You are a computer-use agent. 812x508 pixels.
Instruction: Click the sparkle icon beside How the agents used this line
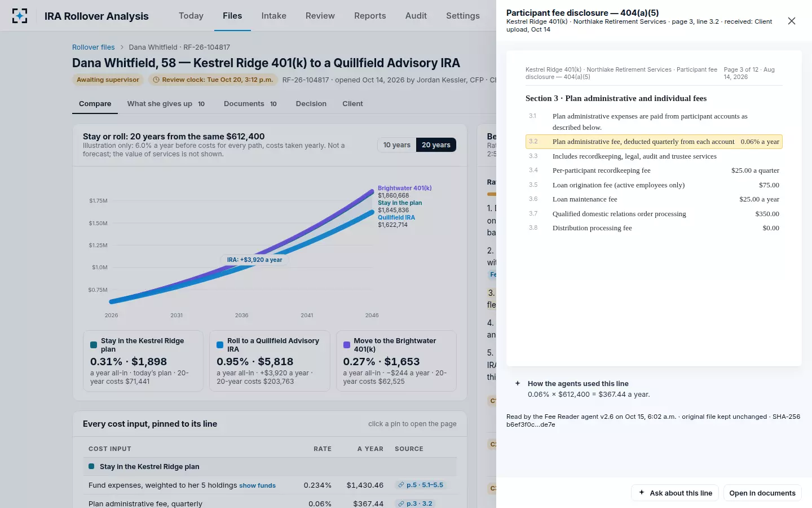518,383
